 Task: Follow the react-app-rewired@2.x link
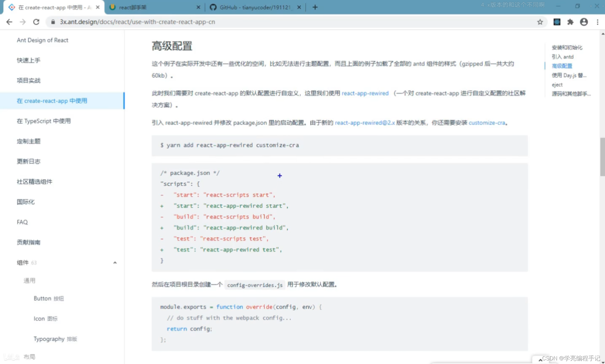pos(365,123)
